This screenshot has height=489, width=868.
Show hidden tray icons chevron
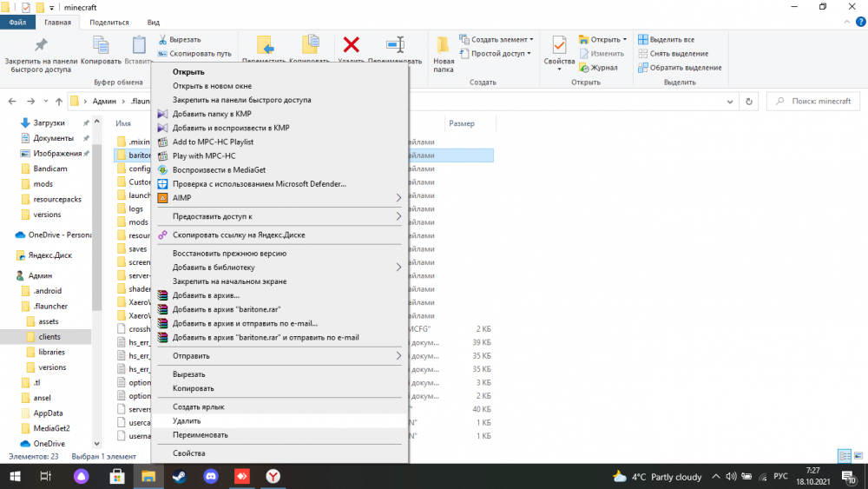click(716, 476)
